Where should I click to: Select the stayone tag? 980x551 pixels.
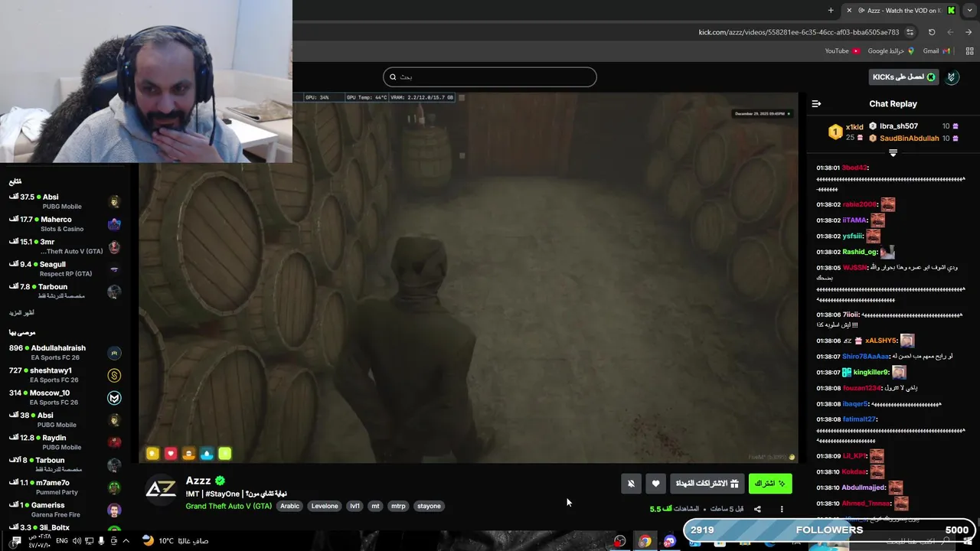click(x=429, y=506)
